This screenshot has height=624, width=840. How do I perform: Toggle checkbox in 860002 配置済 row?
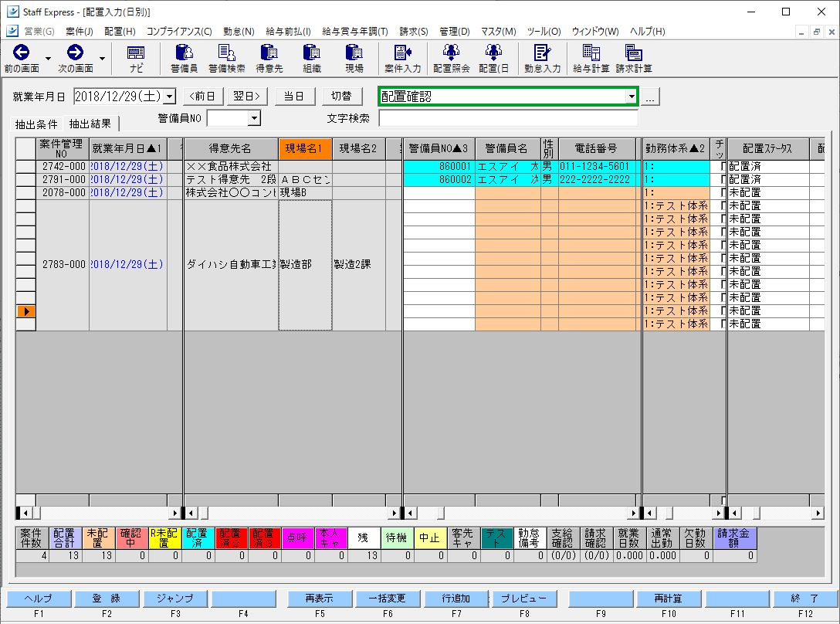723,180
